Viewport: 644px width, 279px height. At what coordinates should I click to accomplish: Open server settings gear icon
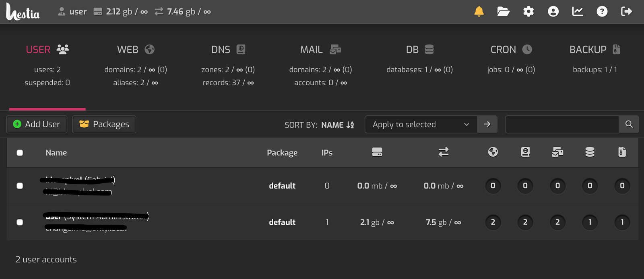[528, 12]
